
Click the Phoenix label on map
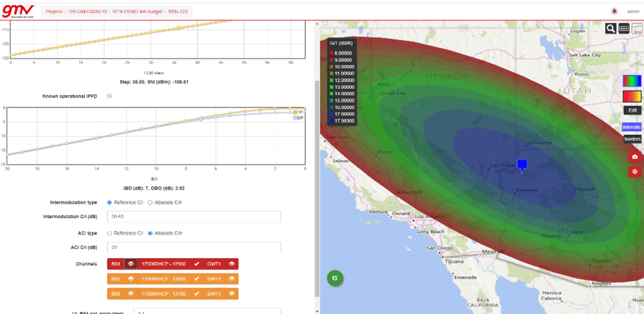point(552,236)
